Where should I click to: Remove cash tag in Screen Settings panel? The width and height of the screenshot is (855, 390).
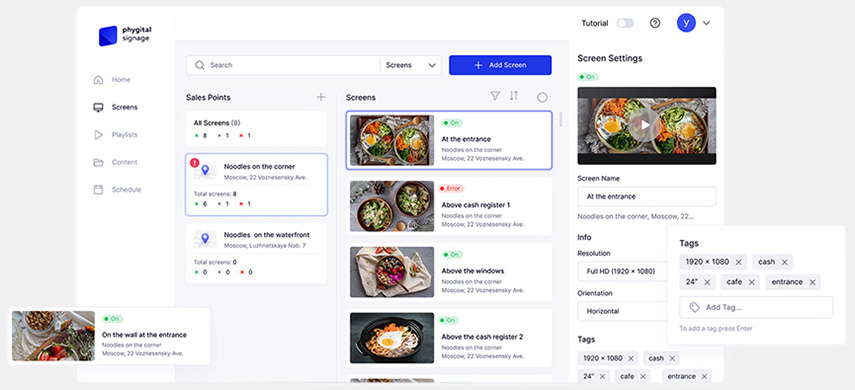click(672, 359)
